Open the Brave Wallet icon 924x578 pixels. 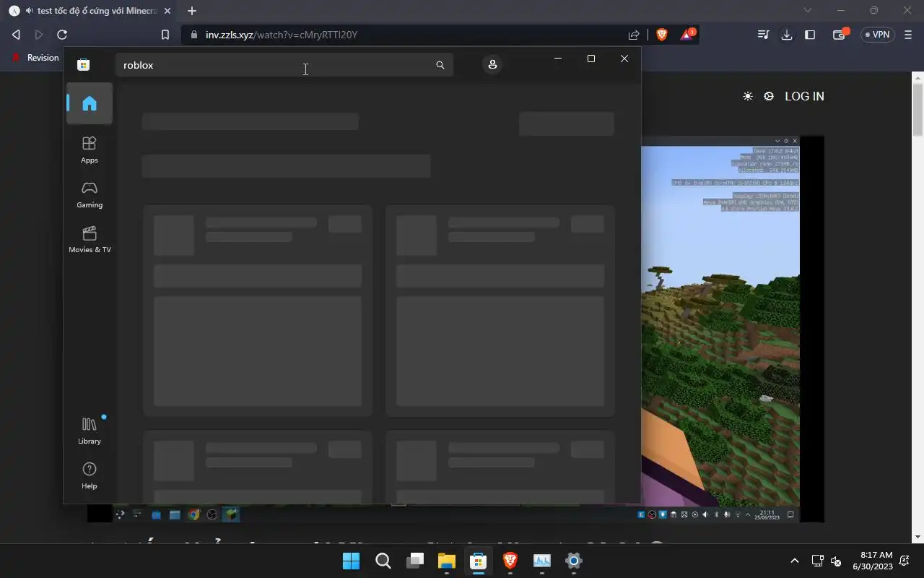pos(840,35)
